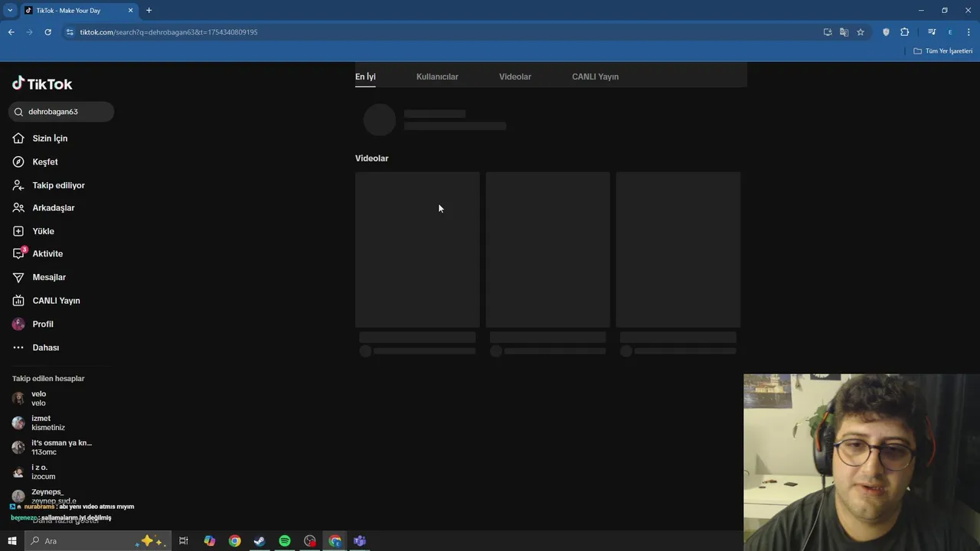Bookmark this page with the star icon
This screenshot has width=980, height=551.
(861, 32)
